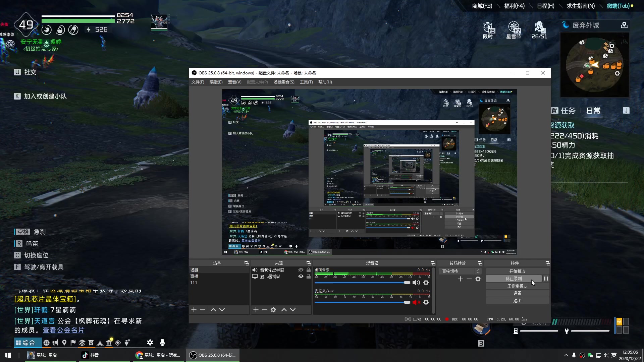644x362 pixels.
Task: Open the 工具(T) menu in OBS
Action: pyautogui.click(x=306, y=82)
